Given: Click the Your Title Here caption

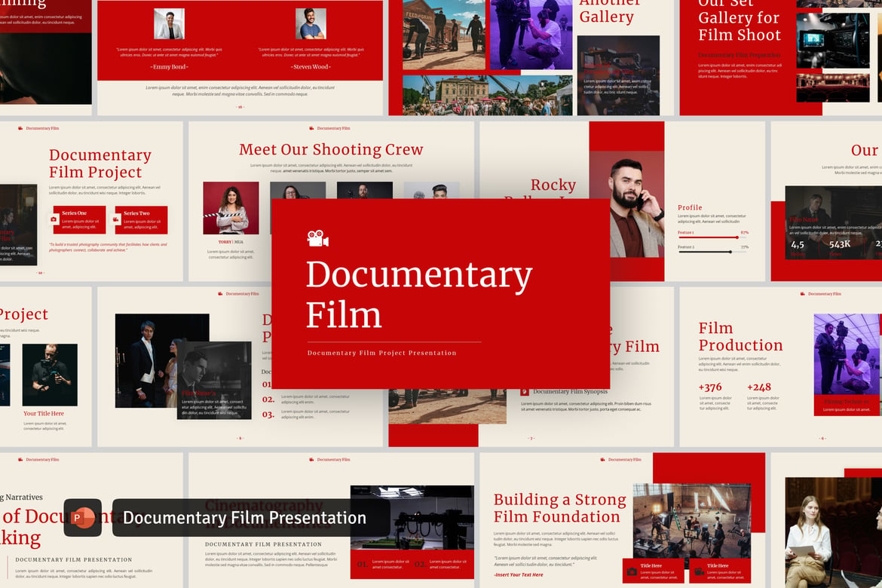Looking at the screenshot, I should (44, 414).
